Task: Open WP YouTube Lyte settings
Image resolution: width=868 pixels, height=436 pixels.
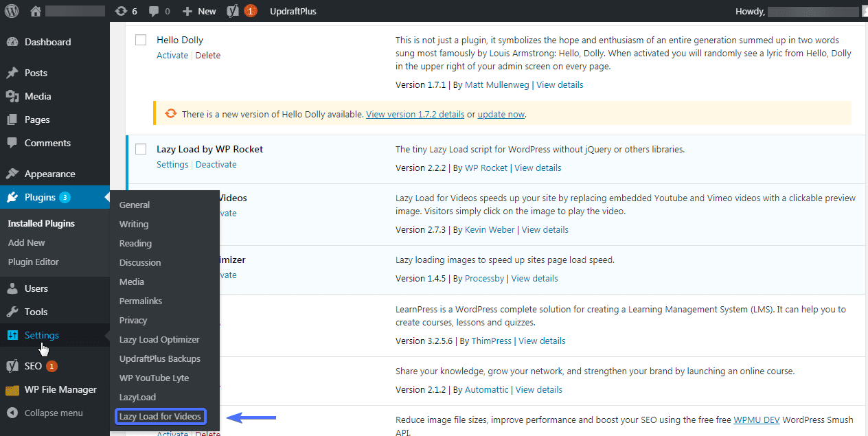Action: coord(154,378)
